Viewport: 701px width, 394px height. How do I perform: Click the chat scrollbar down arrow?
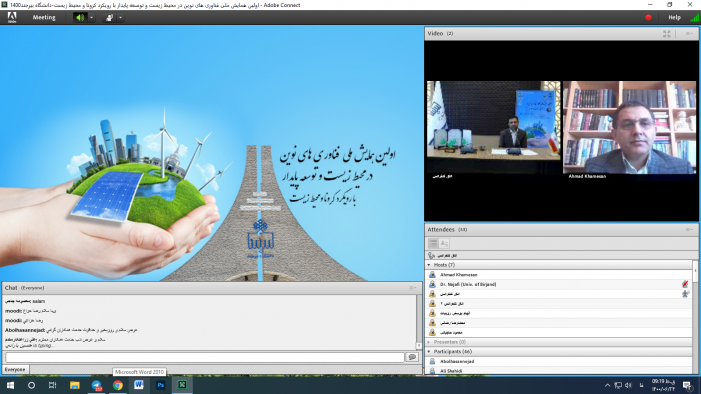coord(418,346)
